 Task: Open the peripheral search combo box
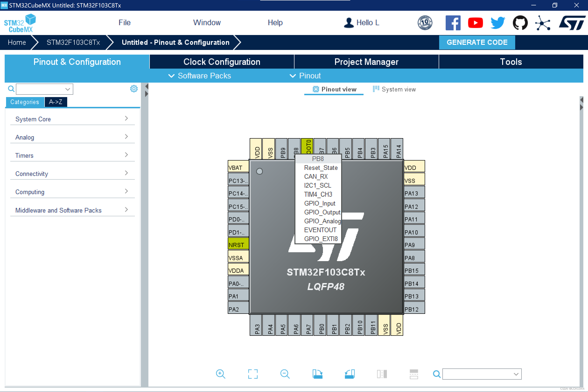(x=45, y=89)
